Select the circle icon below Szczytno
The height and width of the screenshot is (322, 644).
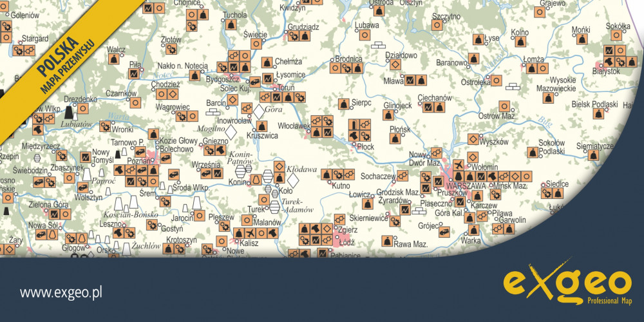point(437,26)
